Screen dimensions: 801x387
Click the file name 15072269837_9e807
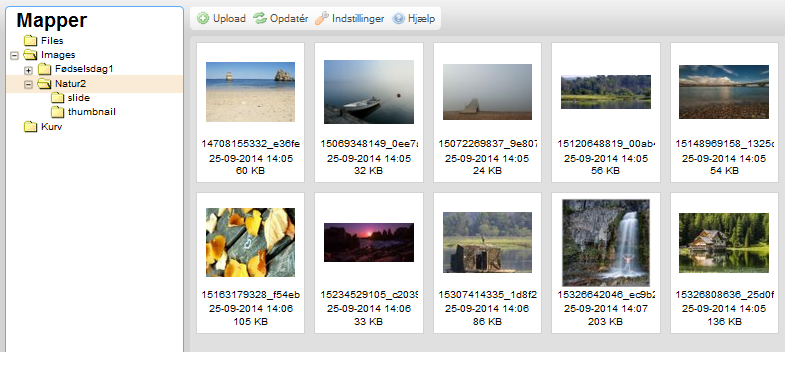click(x=487, y=144)
